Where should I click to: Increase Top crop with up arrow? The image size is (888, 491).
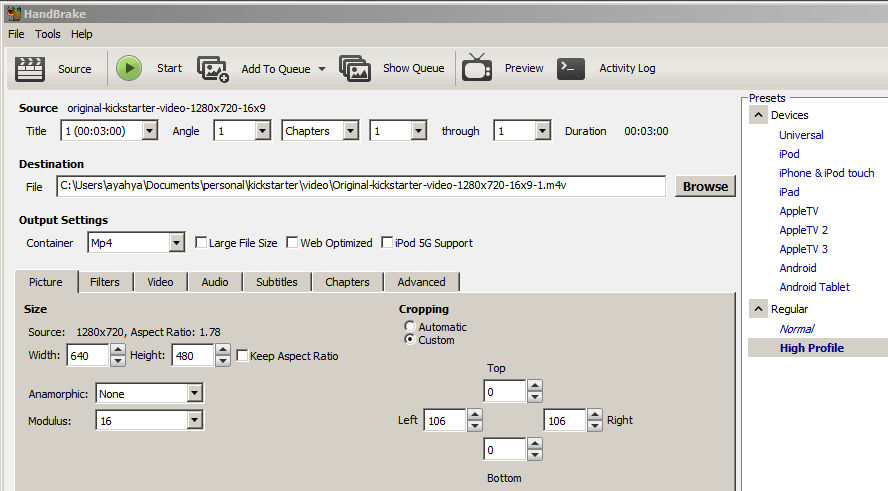click(535, 386)
